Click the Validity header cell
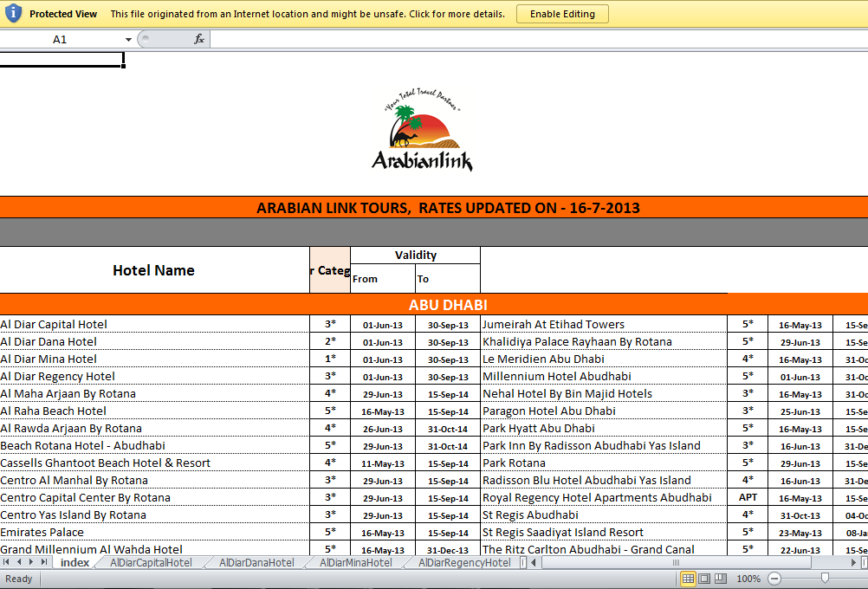Screen dimensions: 868x589 point(415,256)
